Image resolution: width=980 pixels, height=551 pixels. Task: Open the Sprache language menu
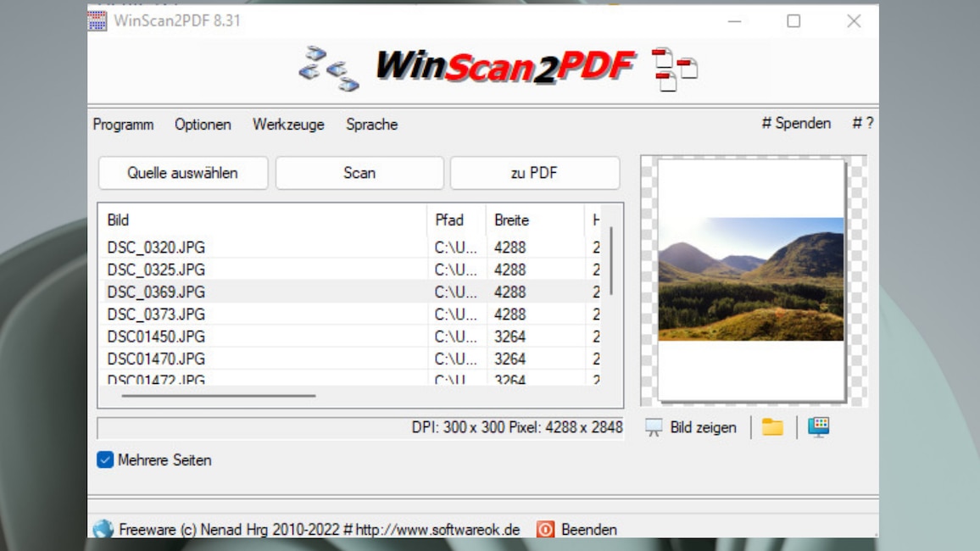371,125
